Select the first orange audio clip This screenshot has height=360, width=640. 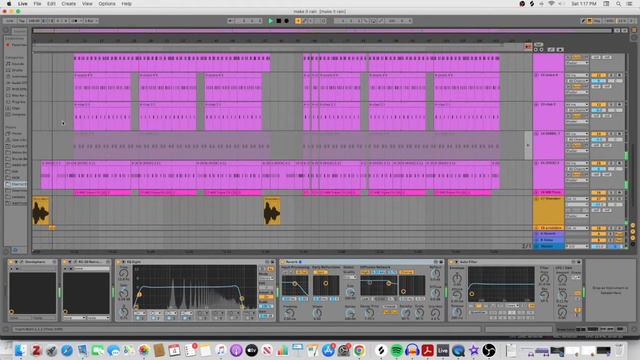[41, 211]
